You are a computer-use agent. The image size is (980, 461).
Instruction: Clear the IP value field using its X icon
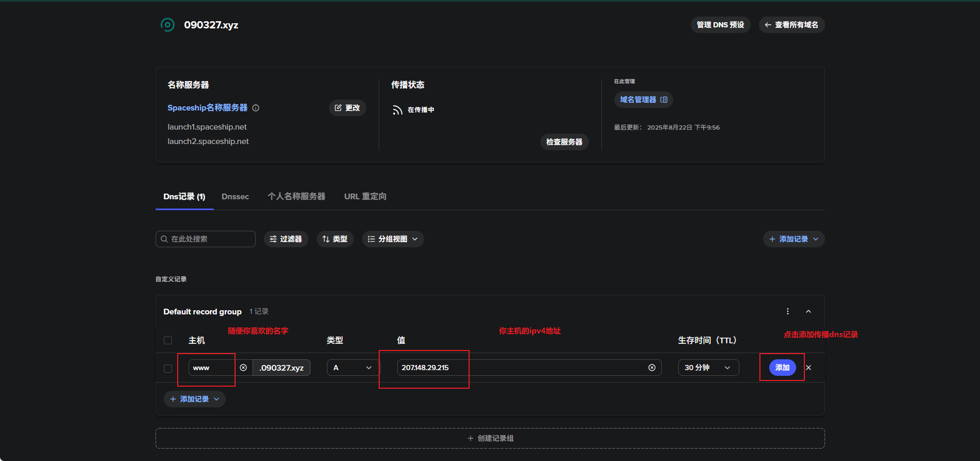pos(651,368)
